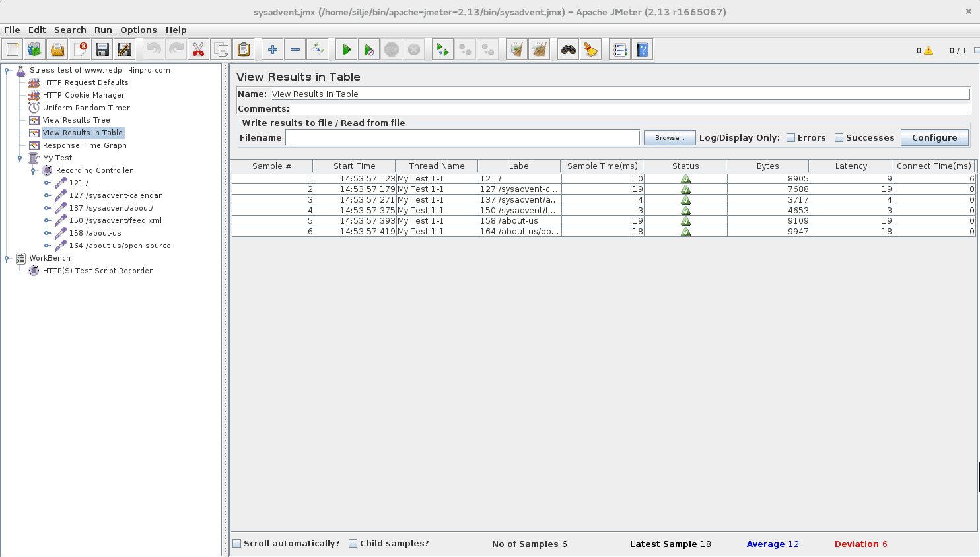
Task: Expand the 137 /sysadvent/about/ node
Action: 47,209
